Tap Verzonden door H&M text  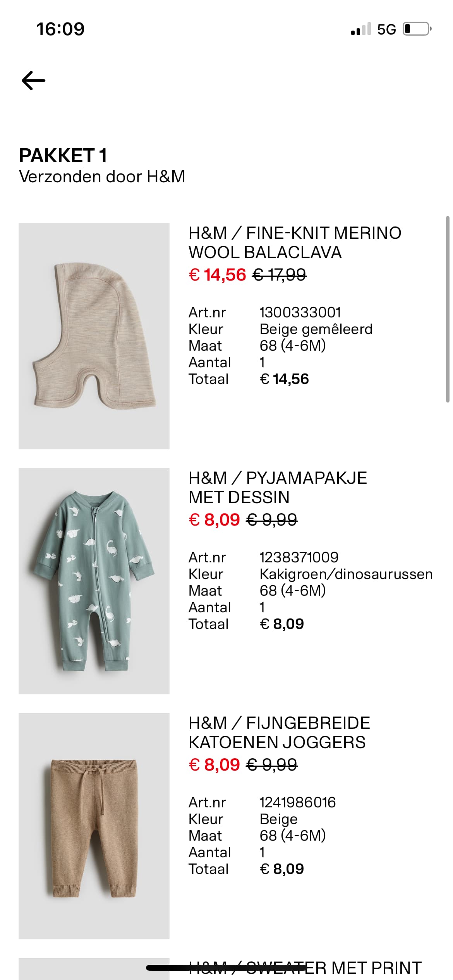(x=102, y=176)
